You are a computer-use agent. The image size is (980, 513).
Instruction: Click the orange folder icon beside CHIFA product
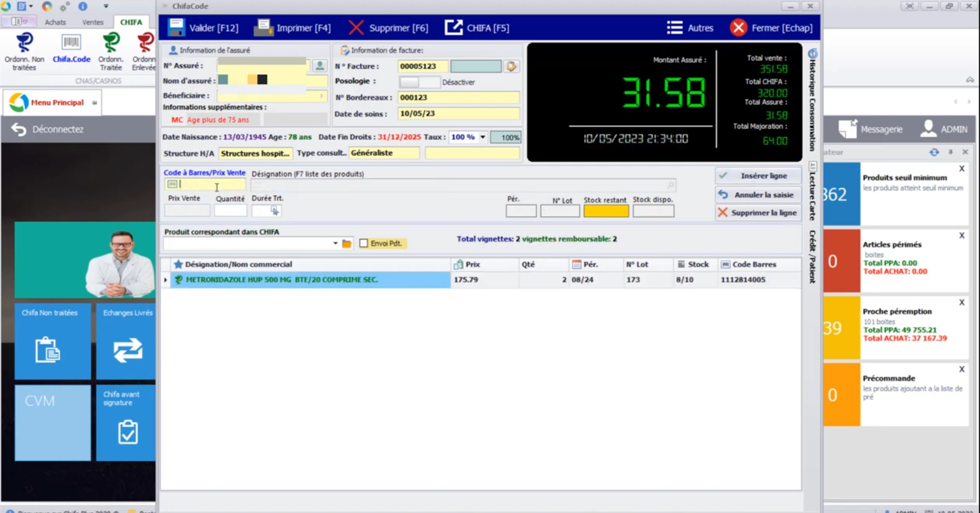(x=347, y=244)
